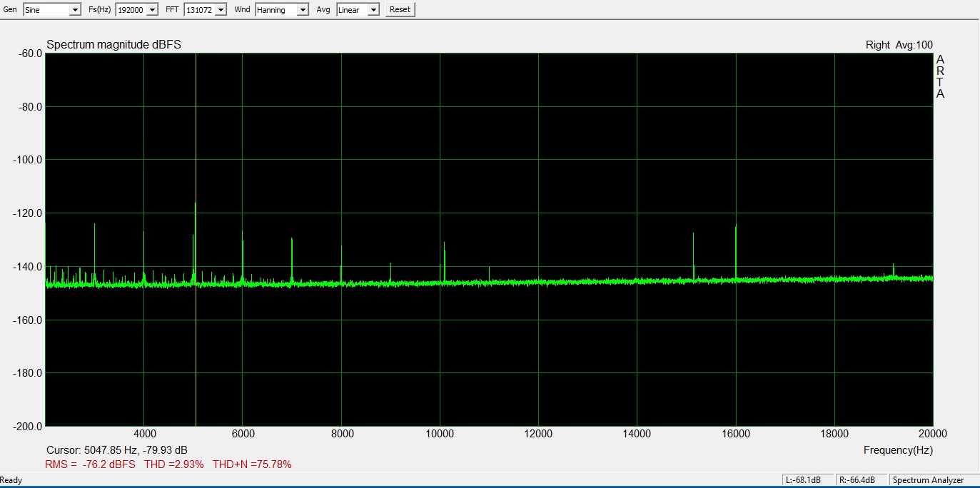
Task: Click the -200.0 magnitude axis label
Action: [x=27, y=426]
